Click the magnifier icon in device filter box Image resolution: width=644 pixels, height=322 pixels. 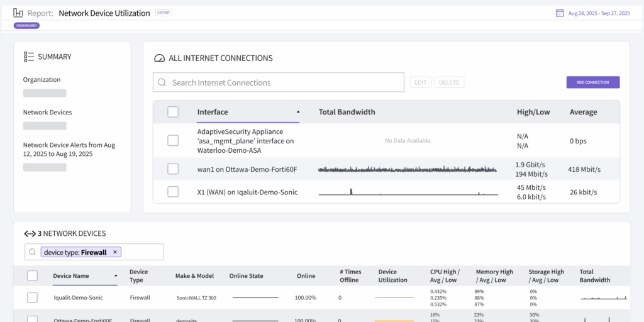tap(33, 252)
